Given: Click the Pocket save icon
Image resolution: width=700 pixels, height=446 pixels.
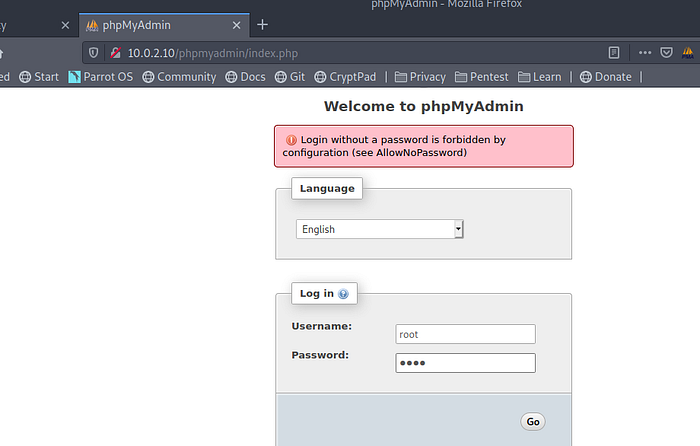Looking at the screenshot, I should [x=667, y=52].
